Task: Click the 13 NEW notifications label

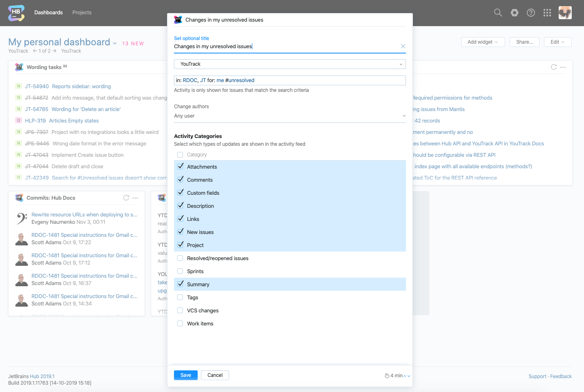Action: (133, 44)
